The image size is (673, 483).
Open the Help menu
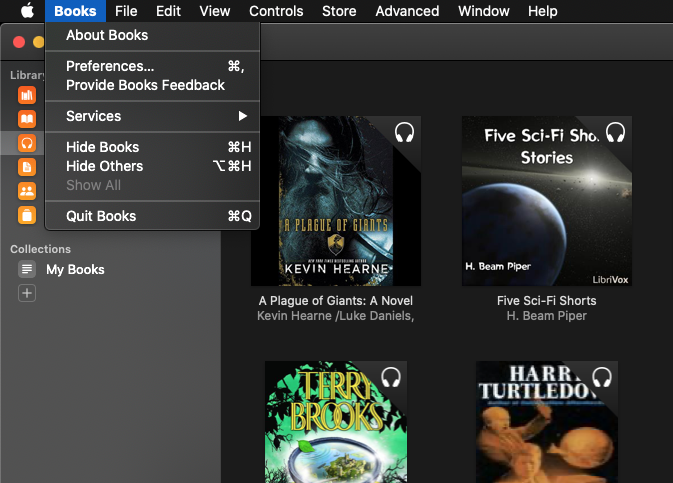click(543, 11)
